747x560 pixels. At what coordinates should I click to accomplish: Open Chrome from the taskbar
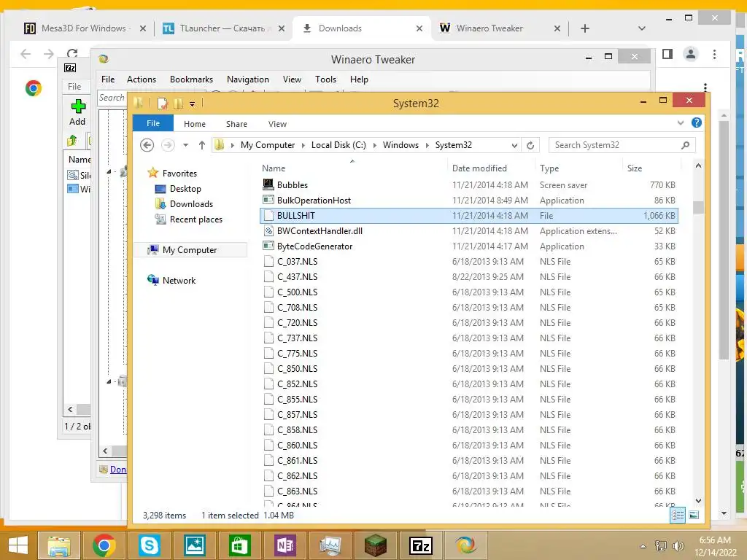click(104, 545)
